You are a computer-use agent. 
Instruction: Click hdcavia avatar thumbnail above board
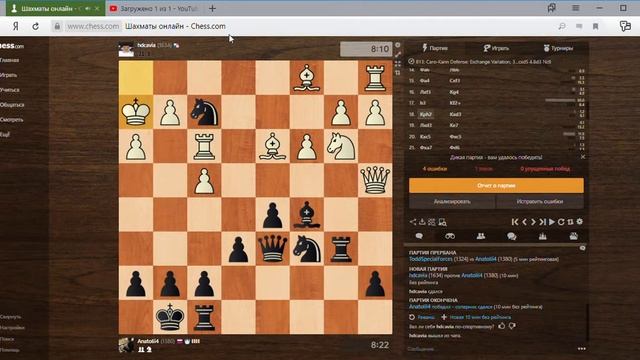pyautogui.click(x=126, y=49)
